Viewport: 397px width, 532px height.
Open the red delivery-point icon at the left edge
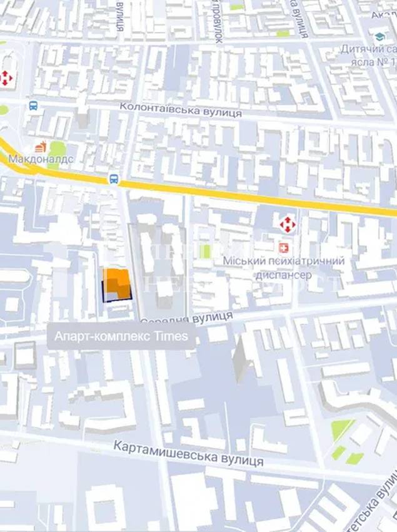tap(6, 79)
